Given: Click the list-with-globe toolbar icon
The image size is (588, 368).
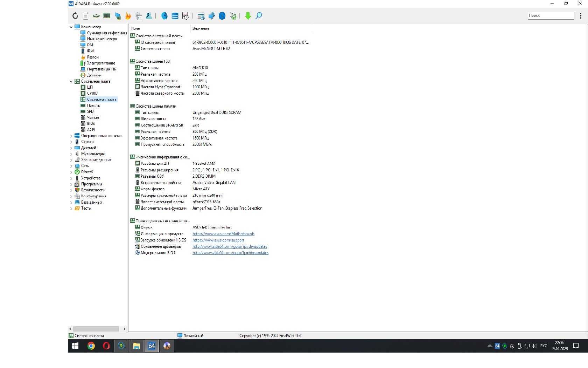Looking at the screenshot, I should (x=201, y=16).
